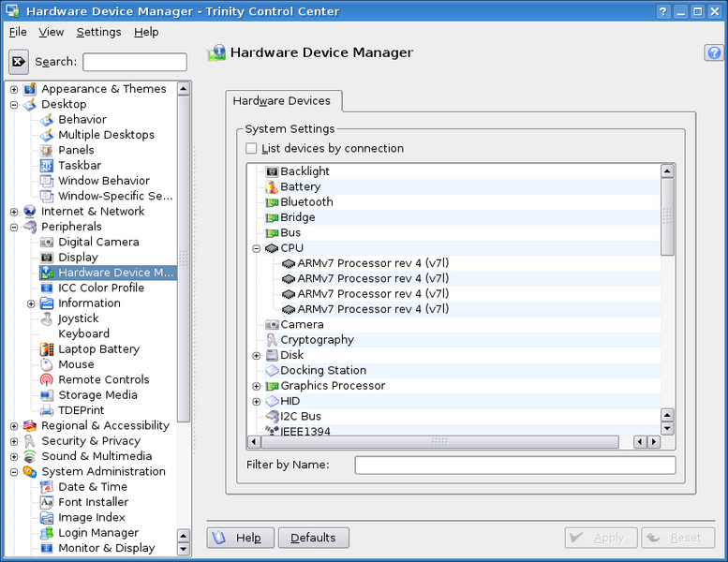Screen dimensions: 728x562
Task: Click the Remote Controls icon
Action: pos(47,379)
